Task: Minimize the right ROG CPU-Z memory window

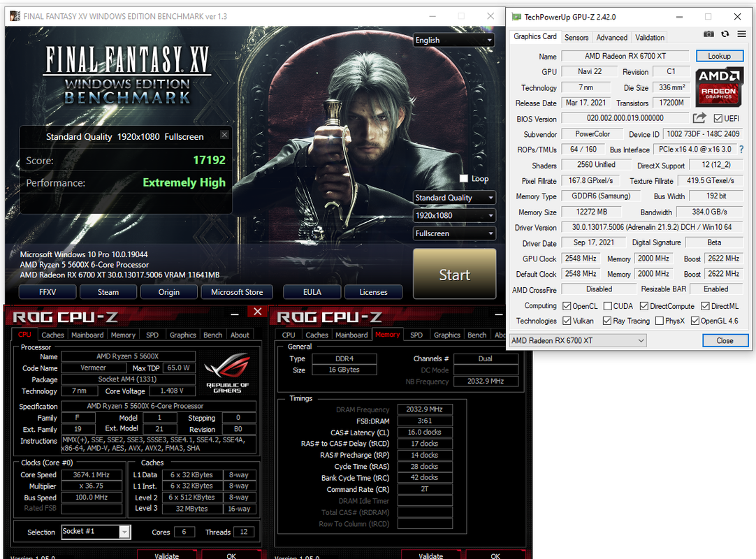Action: click(499, 314)
